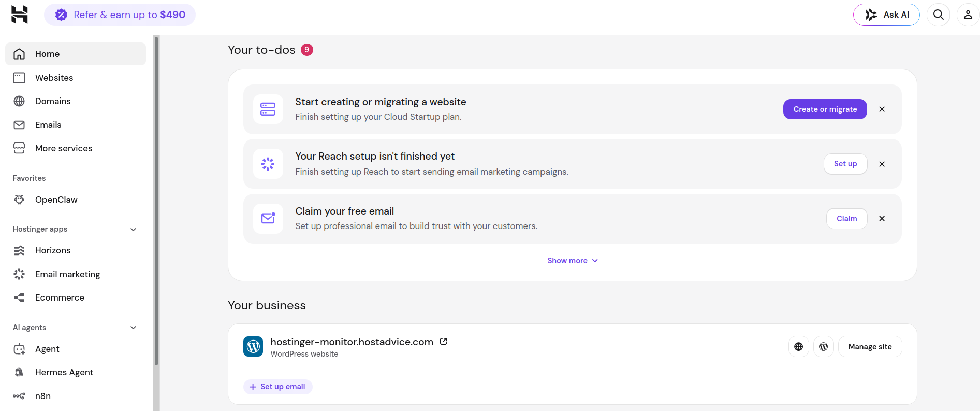The image size is (980, 411).
Task: Open Domains in the sidebar
Action: coord(76,101)
